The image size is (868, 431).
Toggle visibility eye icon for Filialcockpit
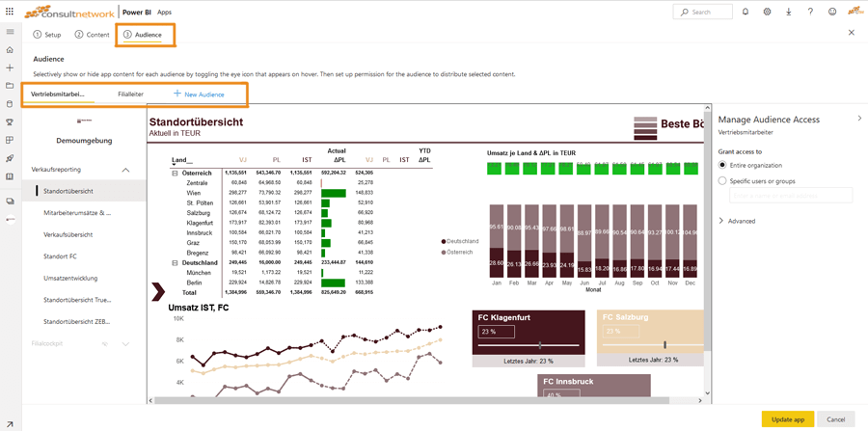[x=105, y=343]
